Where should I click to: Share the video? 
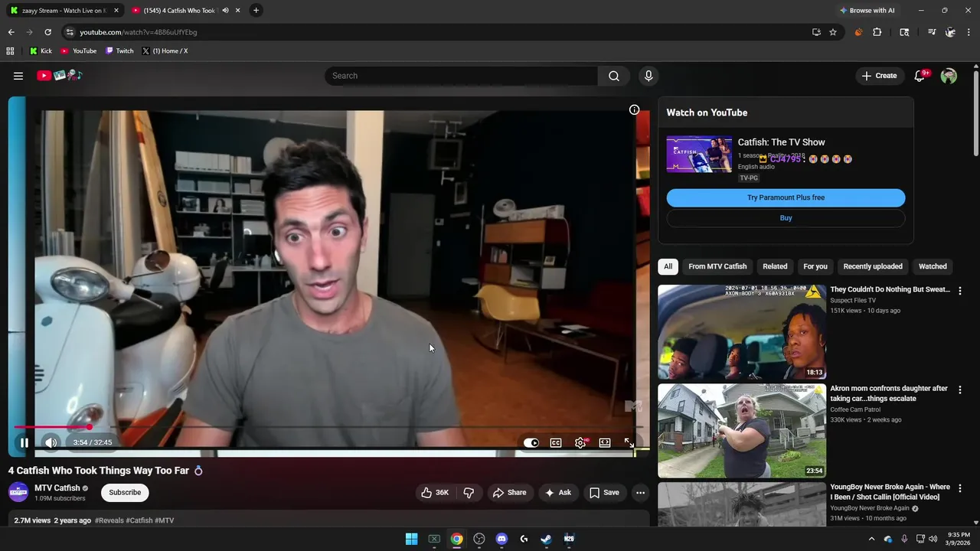[x=509, y=493]
